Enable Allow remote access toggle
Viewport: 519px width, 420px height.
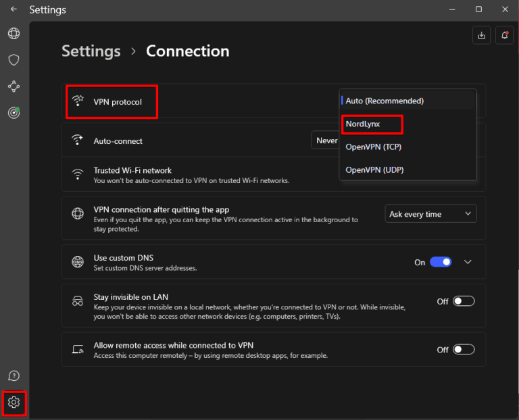tap(464, 349)
